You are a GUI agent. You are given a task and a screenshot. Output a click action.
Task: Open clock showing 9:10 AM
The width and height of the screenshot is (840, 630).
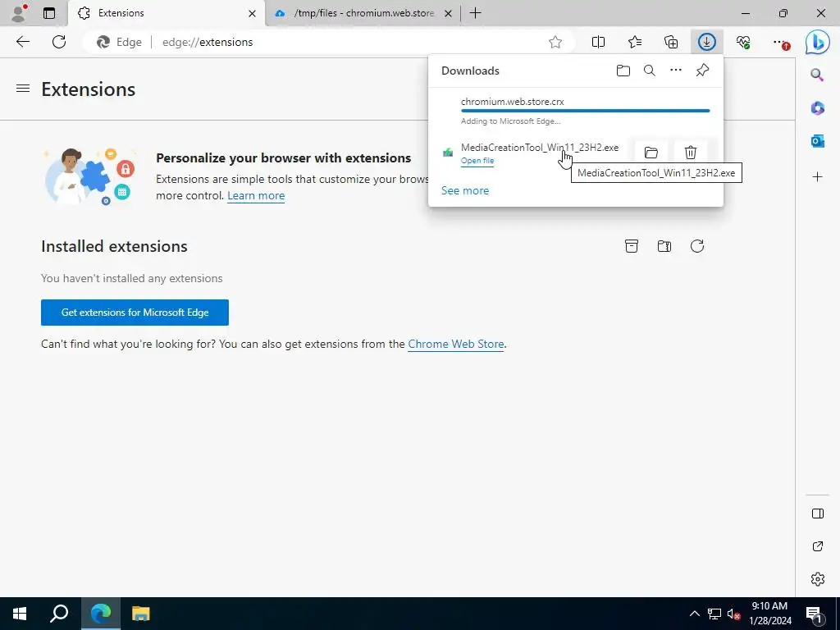(x=769, y=614)
